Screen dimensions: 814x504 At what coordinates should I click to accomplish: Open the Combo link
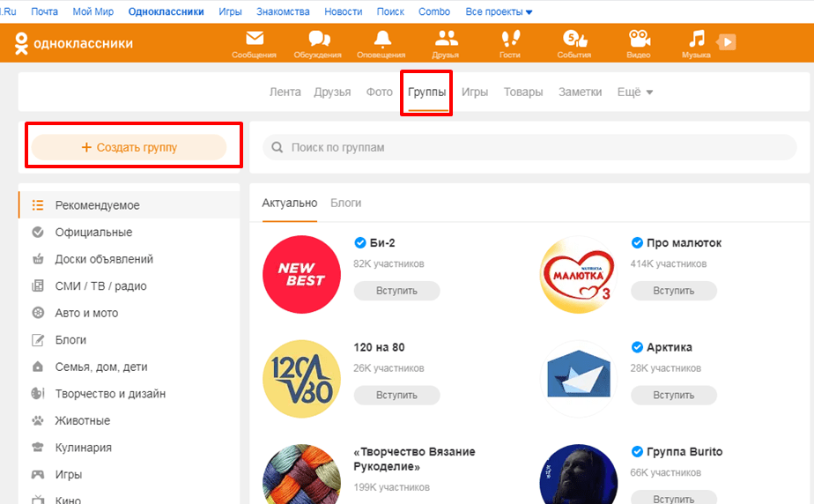(434, 11)
